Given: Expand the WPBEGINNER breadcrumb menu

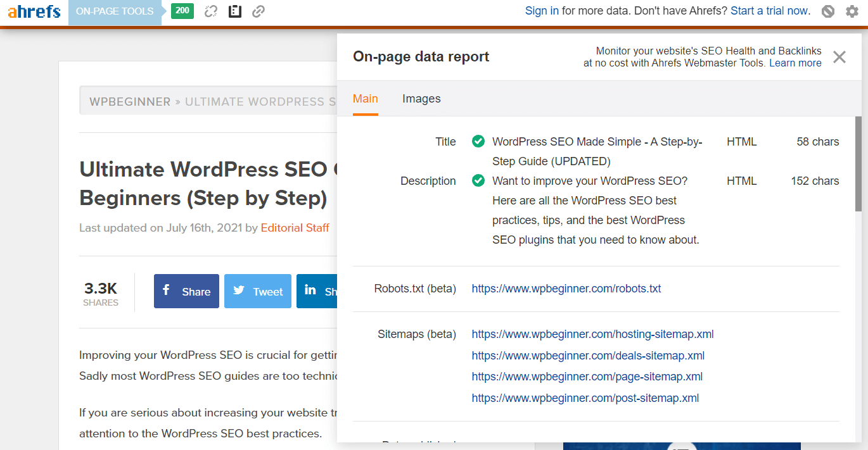Looking at the screenshot, I should pyautogui.click(x=129, y=101).
